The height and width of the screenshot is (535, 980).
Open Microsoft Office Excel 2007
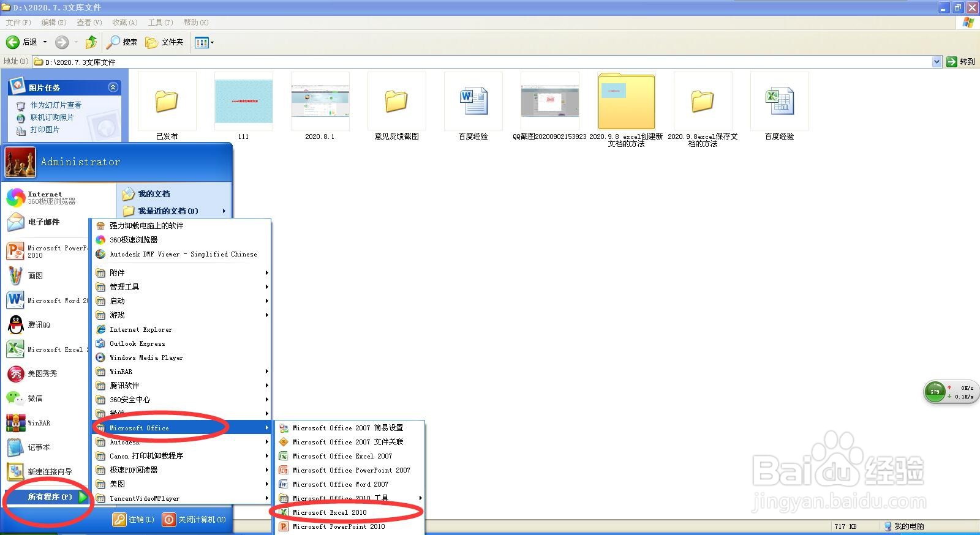coord(350,456)
